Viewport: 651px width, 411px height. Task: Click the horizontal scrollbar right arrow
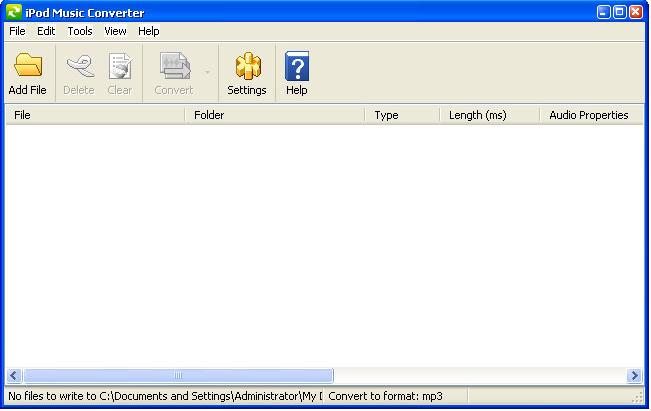click(x=634, y=376)
